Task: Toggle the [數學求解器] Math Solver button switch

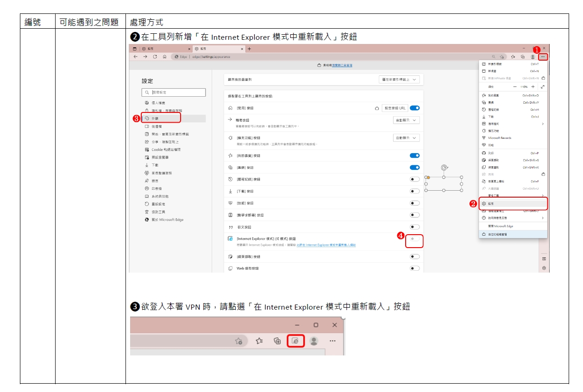Action: coord(414,215)
